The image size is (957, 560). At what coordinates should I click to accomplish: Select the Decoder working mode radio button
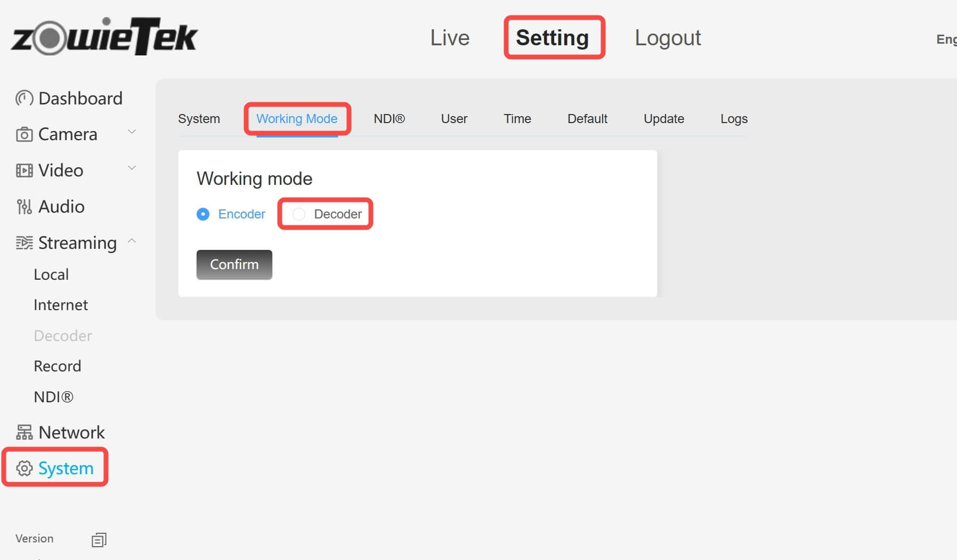point(298,214)
